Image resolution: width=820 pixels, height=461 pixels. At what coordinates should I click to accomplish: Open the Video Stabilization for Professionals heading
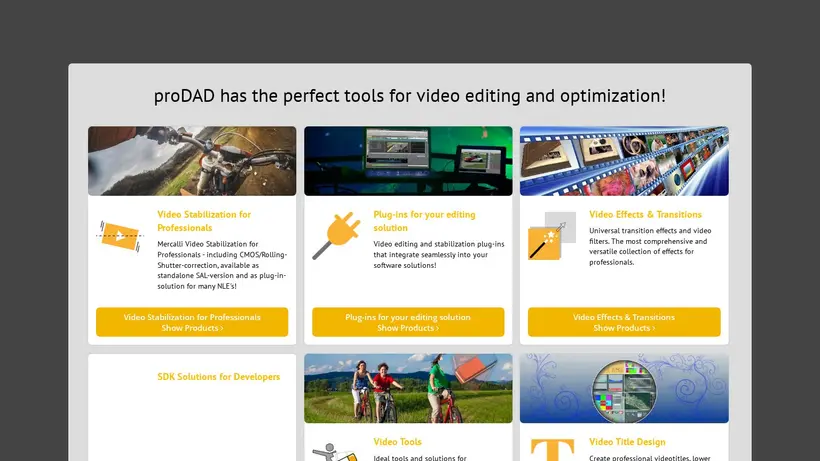[204, 221]
